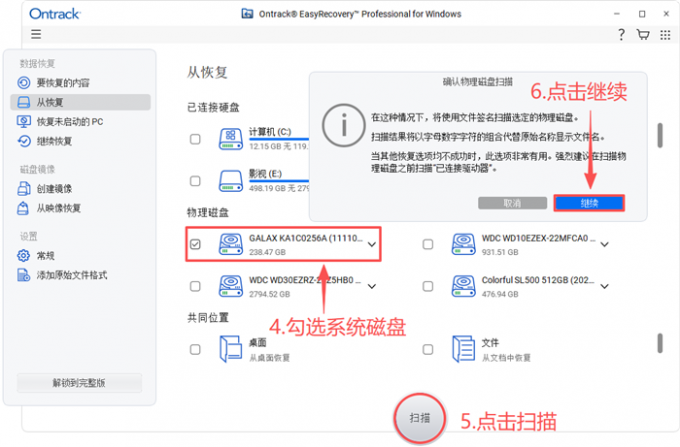This screenshot has height=447, width=680.
Task: Click the 影视 (E:) drive icon
Action: [231, 181]
